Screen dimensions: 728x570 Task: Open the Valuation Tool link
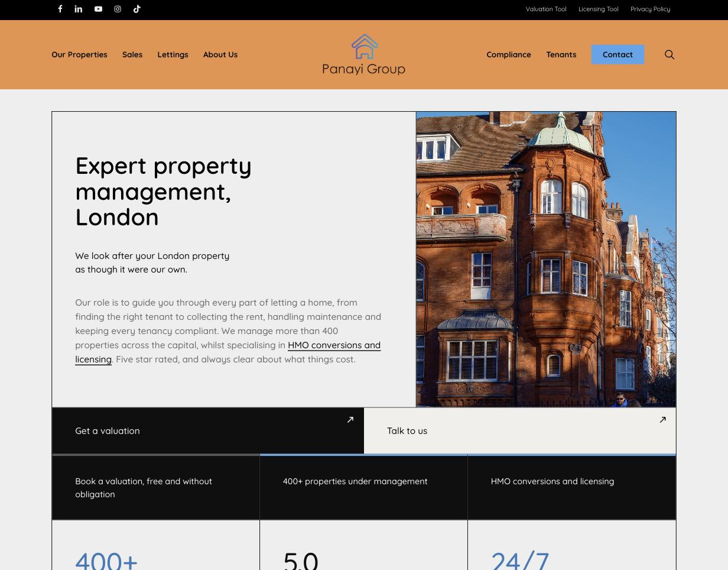pos(546,9)
